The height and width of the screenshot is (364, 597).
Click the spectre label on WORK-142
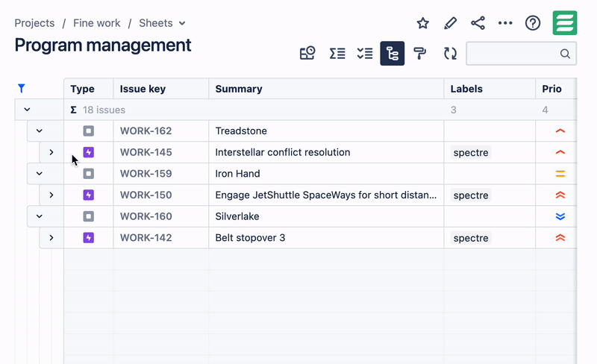471,238
